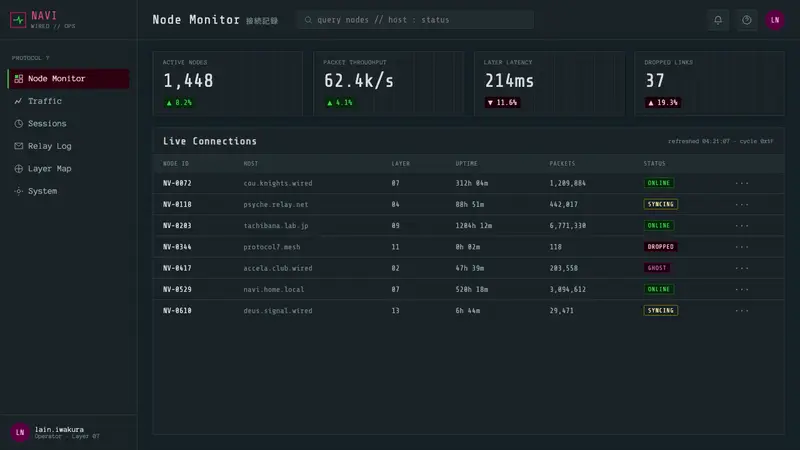The image size is (800, 450).
Task: Select host tachibana.lab.jp
Action: pos(276,226)
